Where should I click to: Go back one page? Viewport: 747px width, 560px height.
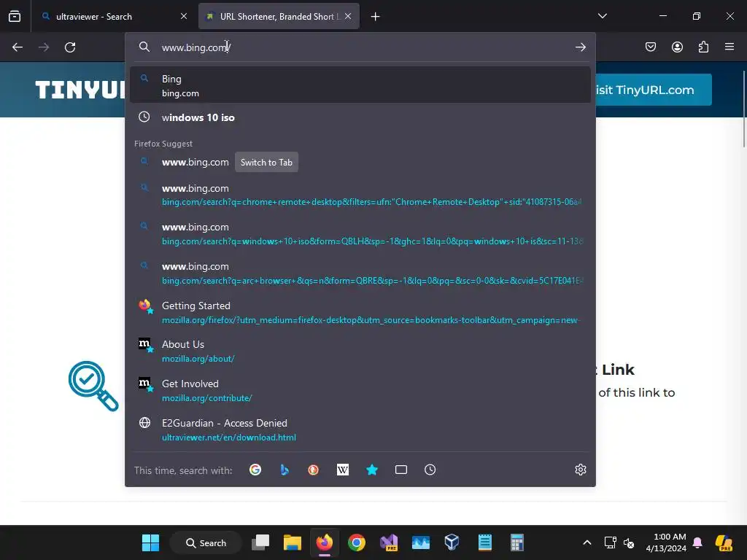click(x=18, y=47)
